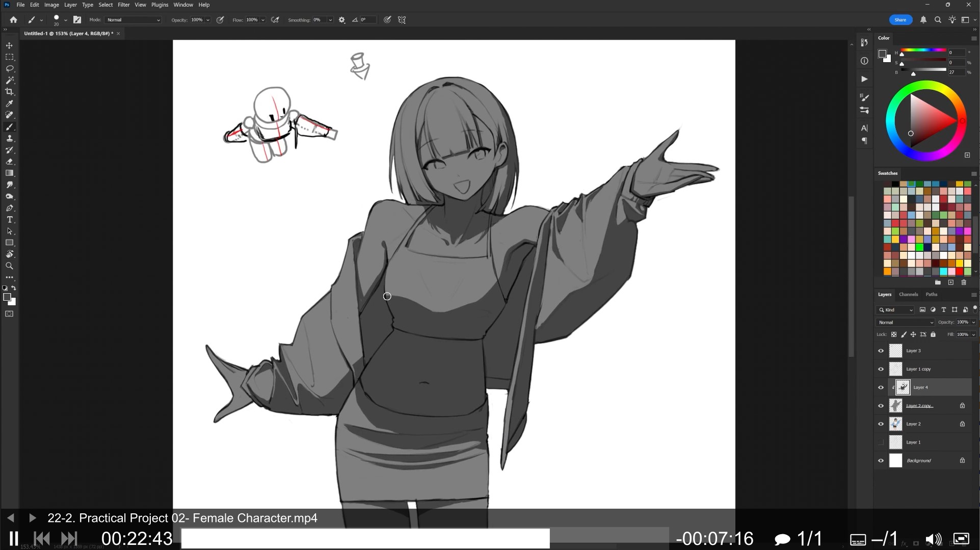
Task: Open the layer filter Kind dropdown
Action: point(895,310)
